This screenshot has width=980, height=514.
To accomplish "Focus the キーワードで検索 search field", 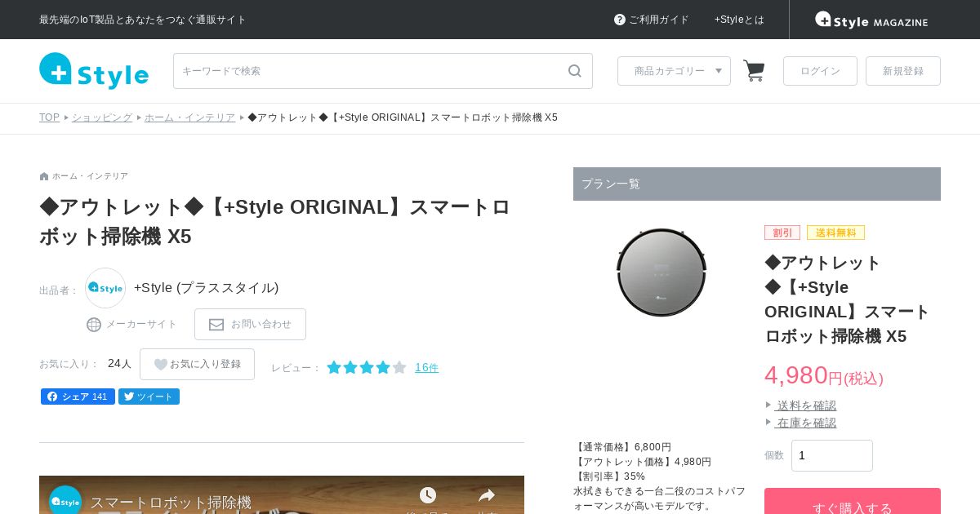I will coord(383,71).
